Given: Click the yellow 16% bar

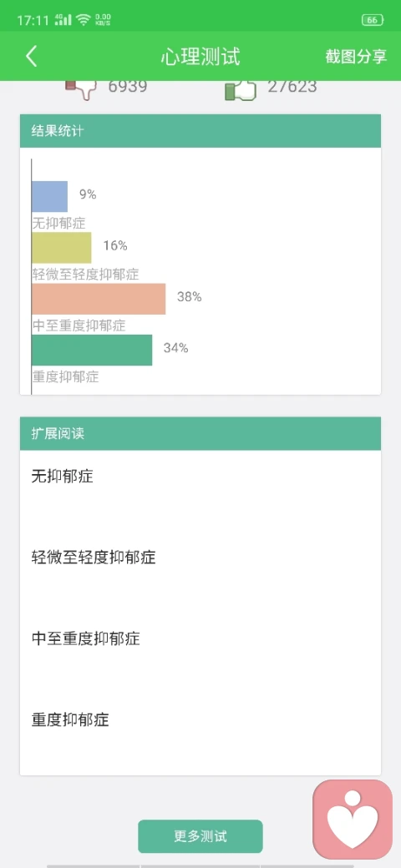Looking at the screenshot, I should click(x=62, y=247).
